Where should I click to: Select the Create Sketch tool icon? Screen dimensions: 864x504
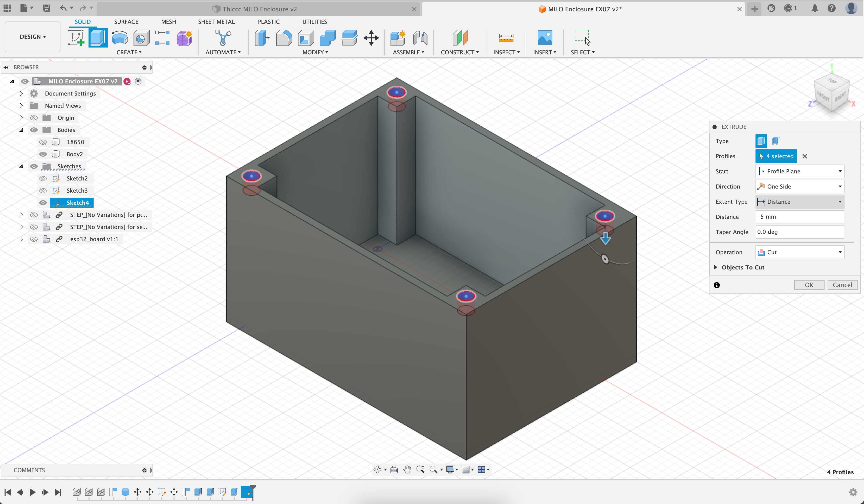[x=76, y=38]
